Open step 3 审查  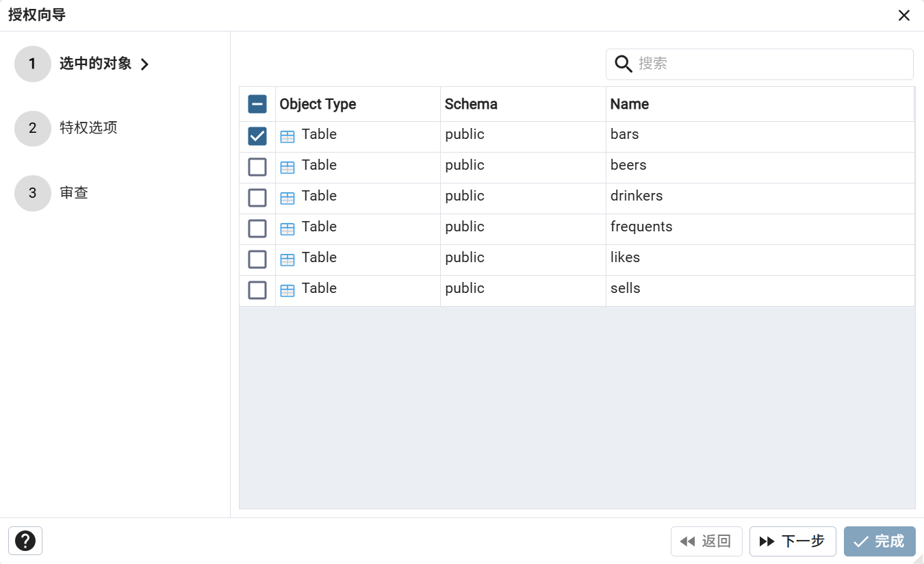coord(73,193)
